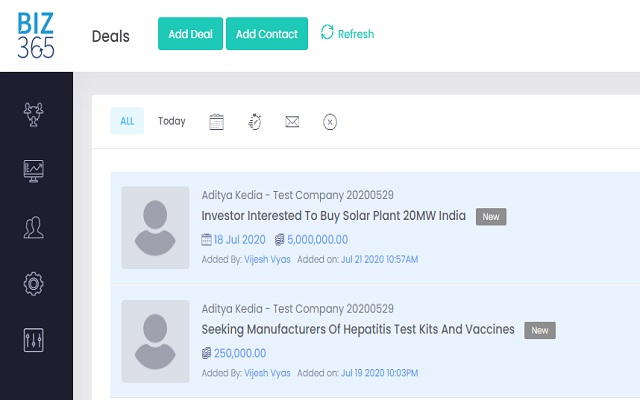Click the calendar filter icon
640x400 pixels.
(216, 122)
